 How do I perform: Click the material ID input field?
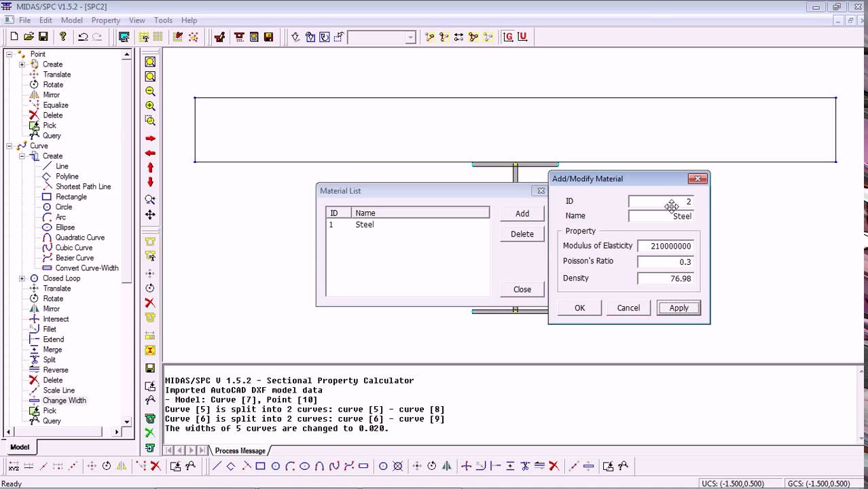(x=662, y=202)
